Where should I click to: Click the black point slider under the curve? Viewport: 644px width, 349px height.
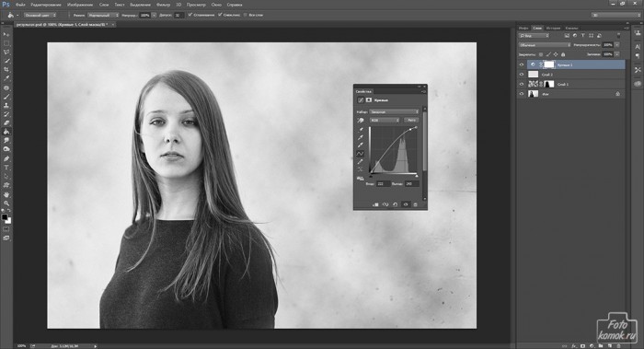click(x=371, y=176)
